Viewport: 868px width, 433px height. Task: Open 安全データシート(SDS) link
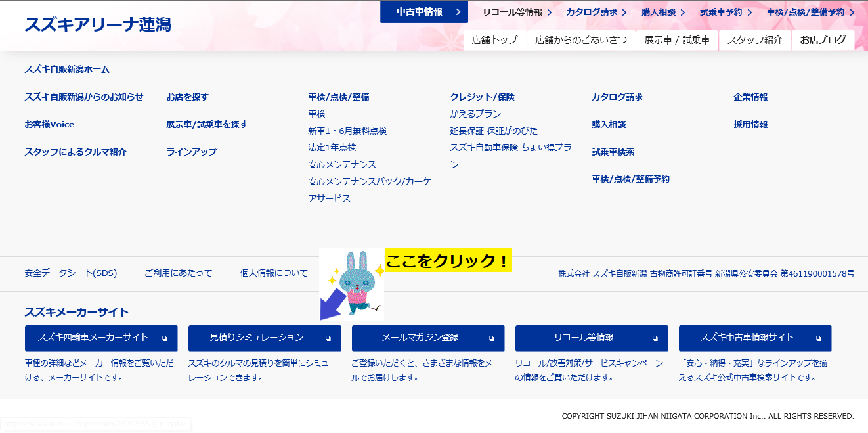(71, 273)
